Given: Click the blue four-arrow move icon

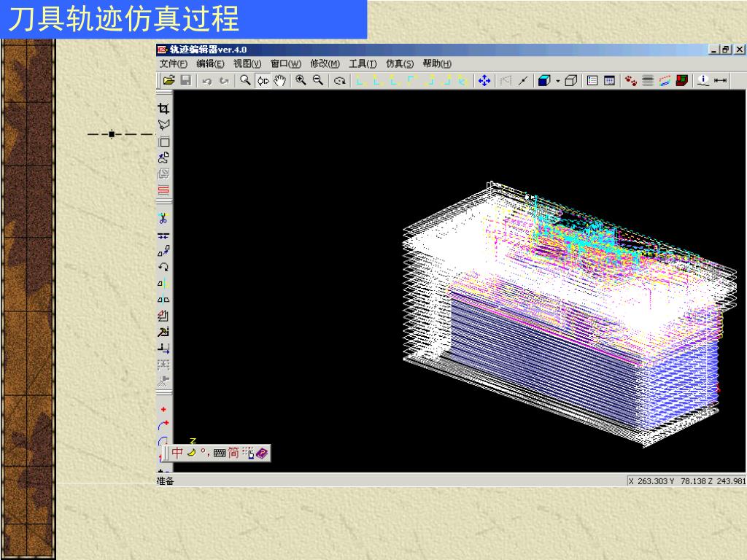Looking at the screenshot, I should click(x=484, y=80).
